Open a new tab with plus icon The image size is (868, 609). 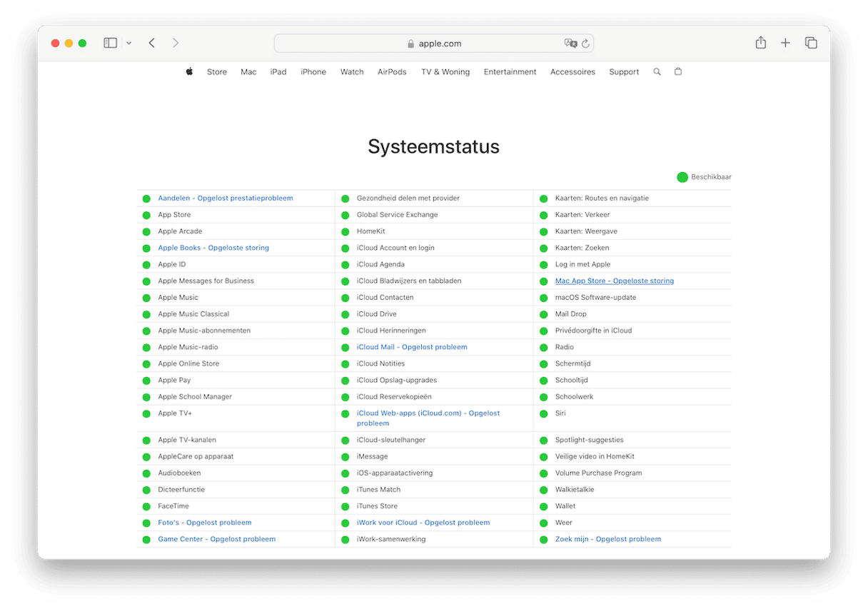[x=785, y=43]
